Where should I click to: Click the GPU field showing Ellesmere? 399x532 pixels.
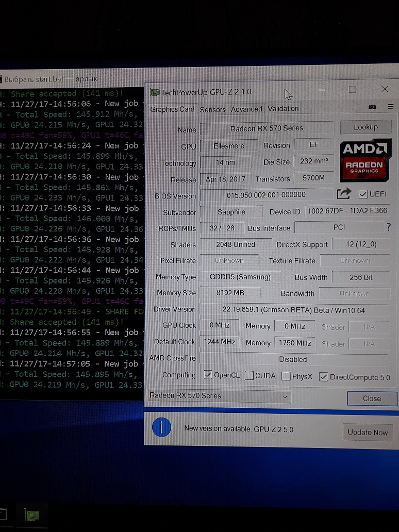(229, 146)
